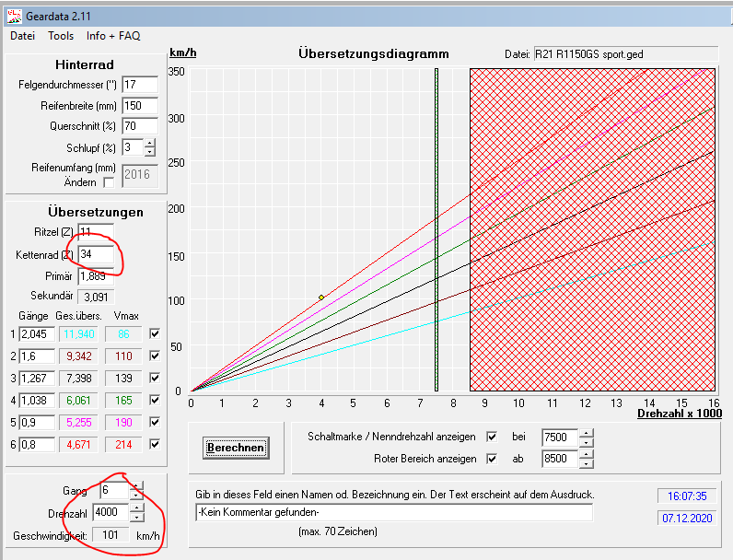
Task: Open the Tools menu
Action: [61, 36]
